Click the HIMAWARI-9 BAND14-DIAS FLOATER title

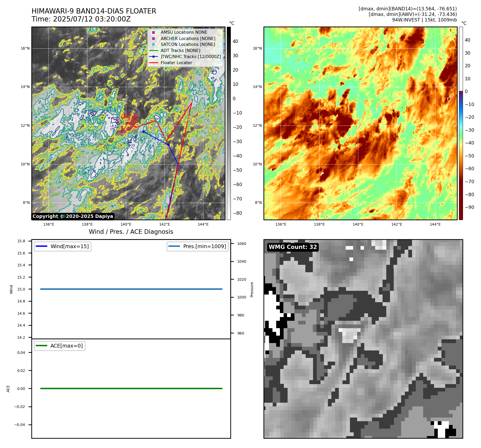[x=94, y=11]
